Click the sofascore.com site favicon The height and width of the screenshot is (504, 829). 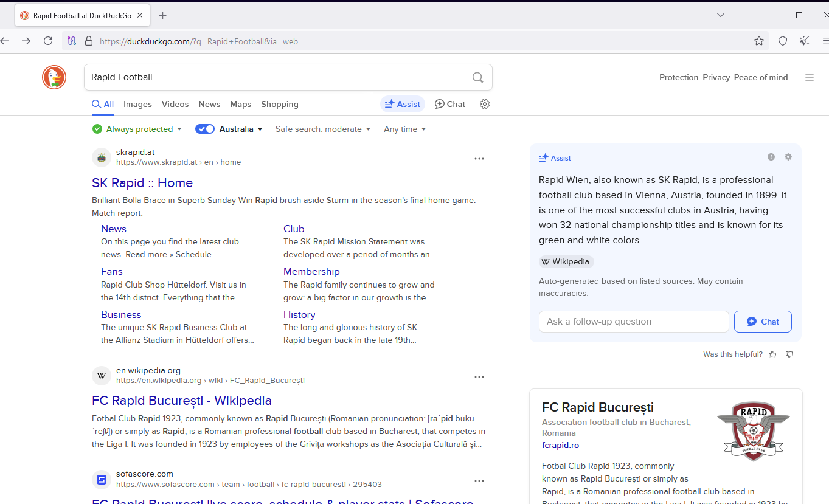click(102, 480)
